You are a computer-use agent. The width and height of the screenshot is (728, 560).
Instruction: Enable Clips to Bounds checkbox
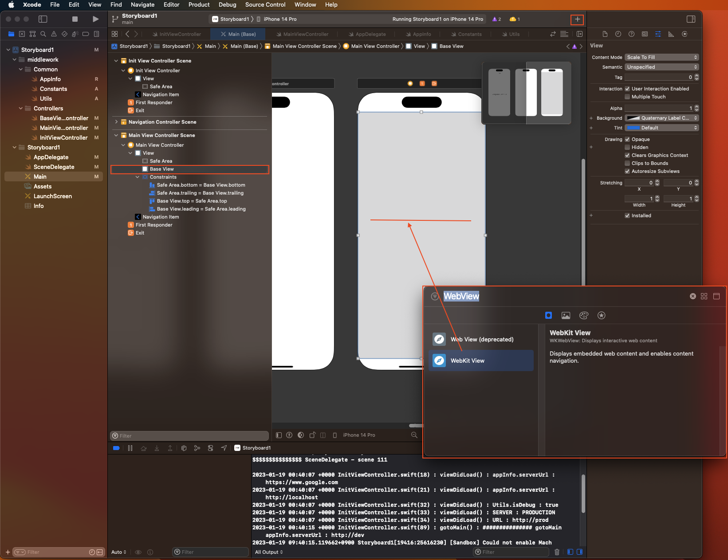(627, 163)
